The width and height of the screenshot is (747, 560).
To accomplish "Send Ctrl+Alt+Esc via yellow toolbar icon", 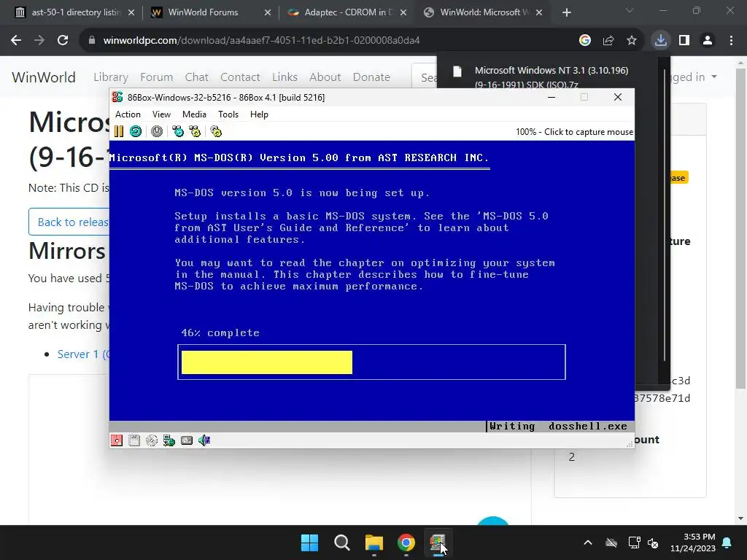I will (x=195, y=131).
